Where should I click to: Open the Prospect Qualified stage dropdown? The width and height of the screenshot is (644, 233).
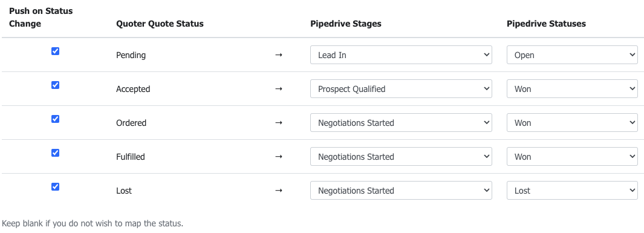coord(401,89)
